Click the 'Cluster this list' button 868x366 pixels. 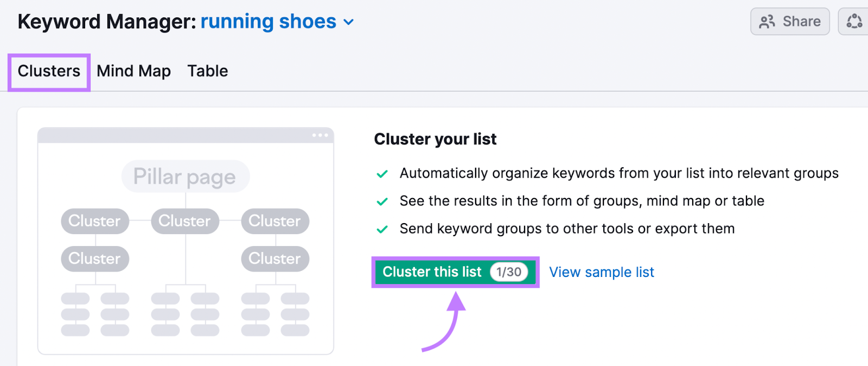click(455, 272)
